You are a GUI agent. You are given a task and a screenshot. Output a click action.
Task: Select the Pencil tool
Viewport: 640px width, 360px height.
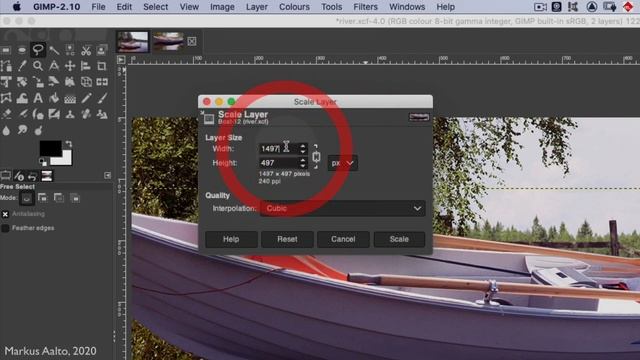coord(86,98)
